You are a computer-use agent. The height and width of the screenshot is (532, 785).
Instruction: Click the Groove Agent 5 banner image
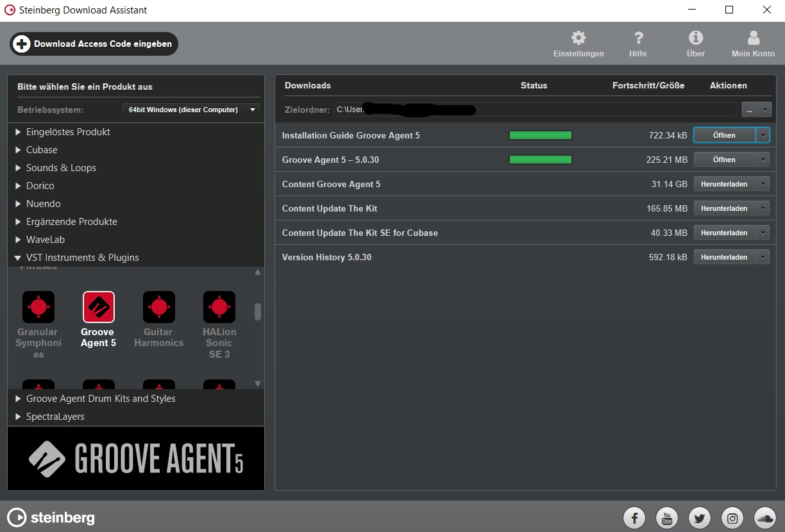[136, 458]
